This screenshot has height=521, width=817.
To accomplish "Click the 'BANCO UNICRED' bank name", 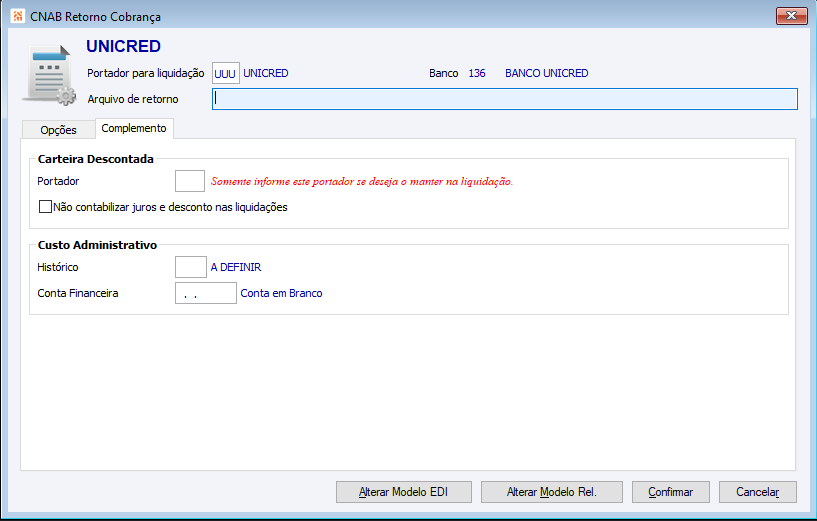I will pos(547,73).
